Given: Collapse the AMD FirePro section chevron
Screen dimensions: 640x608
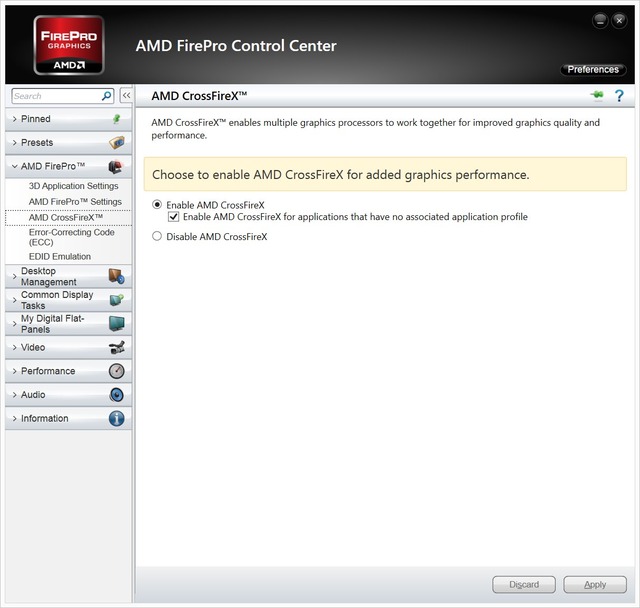Looking at the screenshot, I should pyautogui.click(x=14, y=166).
